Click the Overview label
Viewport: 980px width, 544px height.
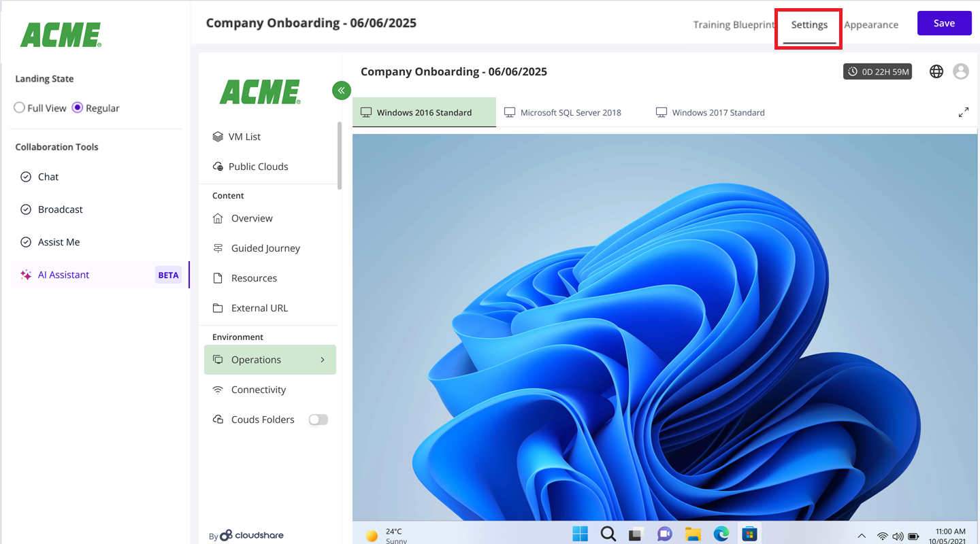(x=252, y=218)
